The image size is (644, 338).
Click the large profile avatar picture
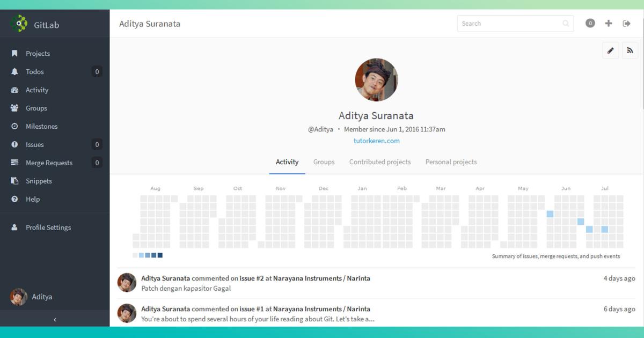376,80
